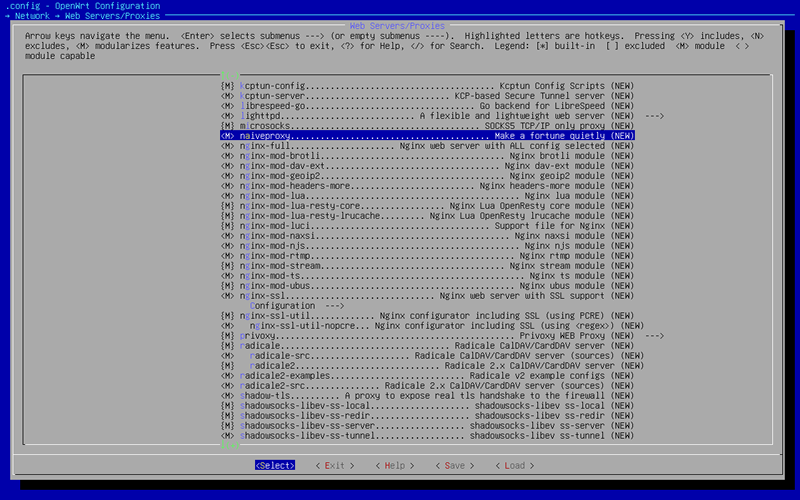Choose the shadow-tls menu item
The image size is (800, 500).
[x=427, y=395]
